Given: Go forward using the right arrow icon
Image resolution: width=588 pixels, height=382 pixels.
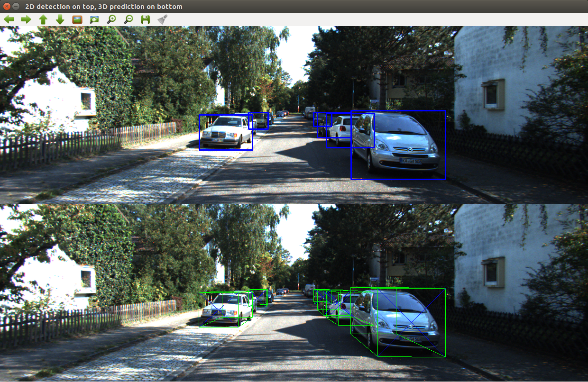Looking at the screenshot, I should [26, 19].
